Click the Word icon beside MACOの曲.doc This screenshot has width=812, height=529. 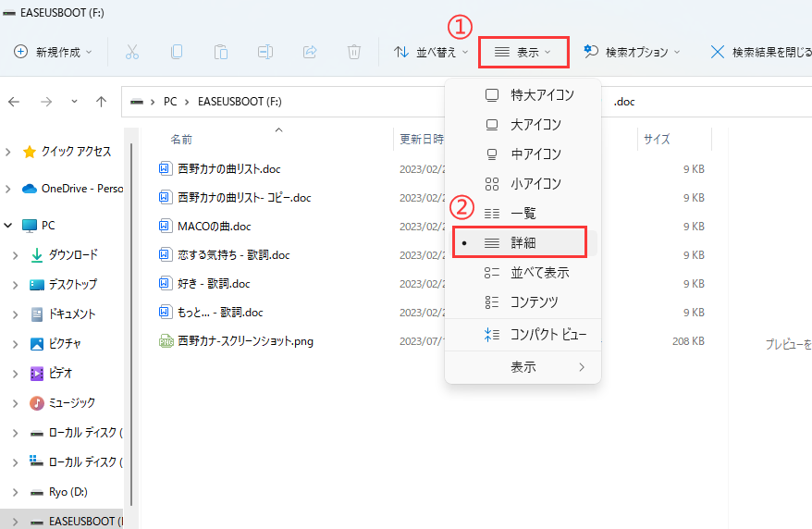(165, 227)
